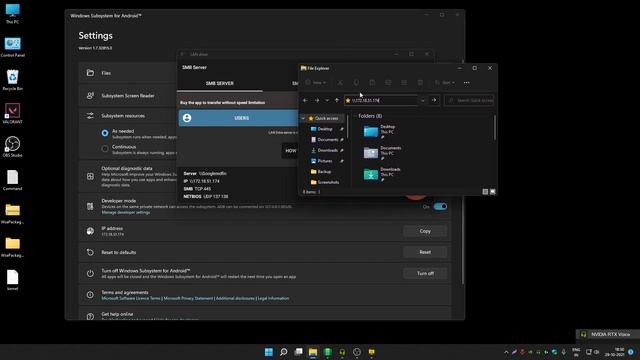Open the See more ellipsis menu in File Explorer
Screen dimensions: 640x360
click(467, 83)
